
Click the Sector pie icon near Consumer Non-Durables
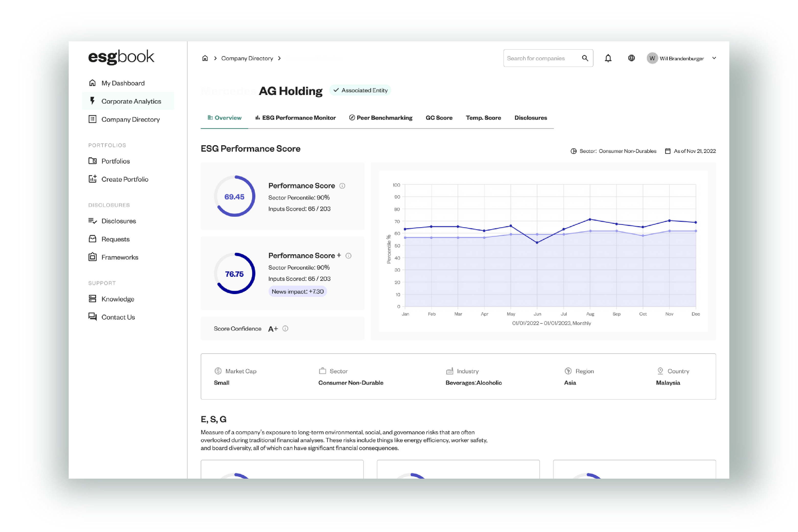[574, 151]
